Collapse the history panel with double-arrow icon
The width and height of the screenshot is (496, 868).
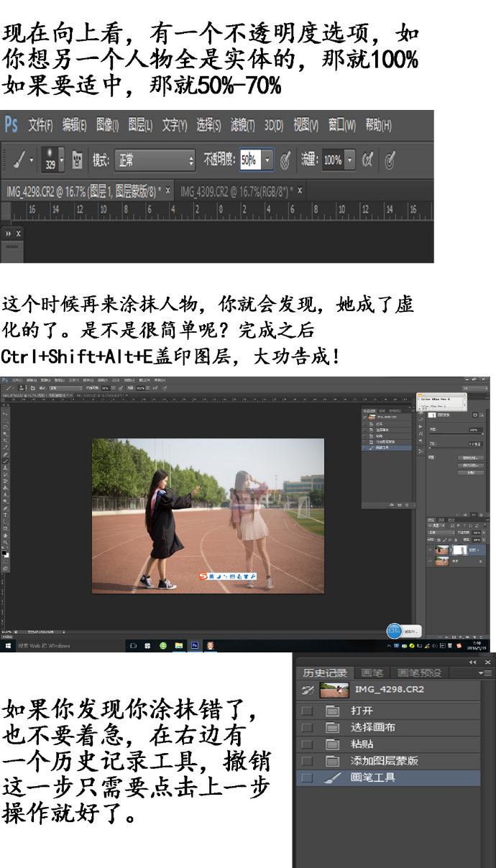(x=472, y=662)
